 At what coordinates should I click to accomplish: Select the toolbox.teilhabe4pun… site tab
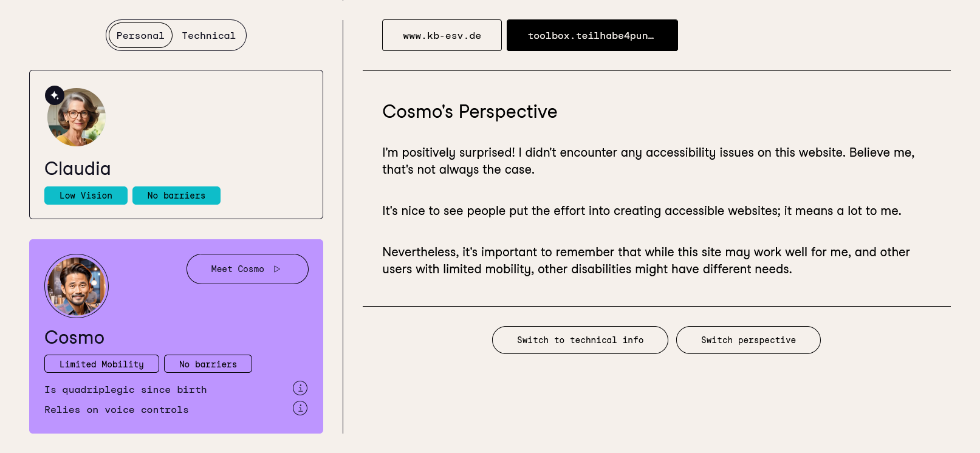point(592,36)
